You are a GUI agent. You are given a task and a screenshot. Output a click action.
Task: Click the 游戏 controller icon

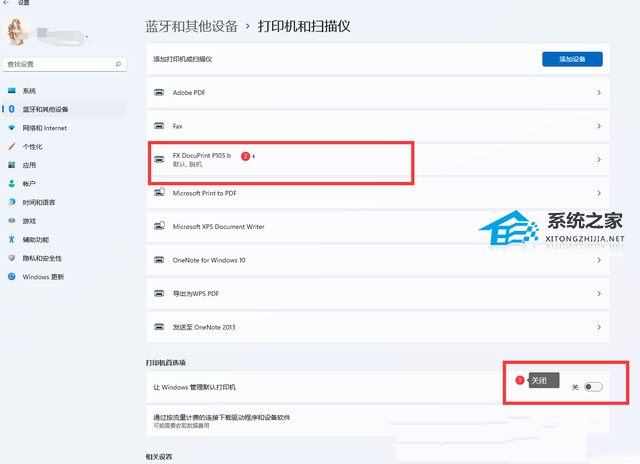coord(12,221)
